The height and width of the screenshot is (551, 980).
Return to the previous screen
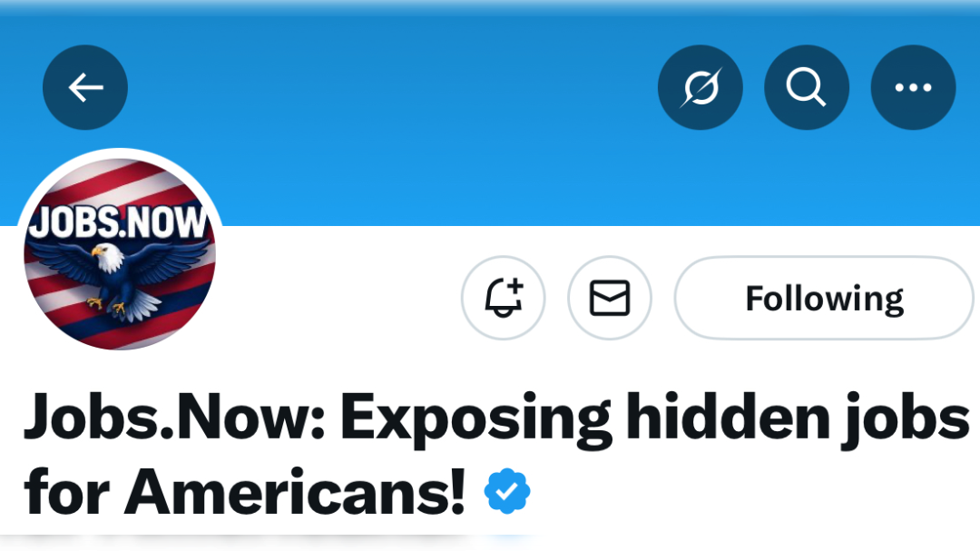(85, 88)
